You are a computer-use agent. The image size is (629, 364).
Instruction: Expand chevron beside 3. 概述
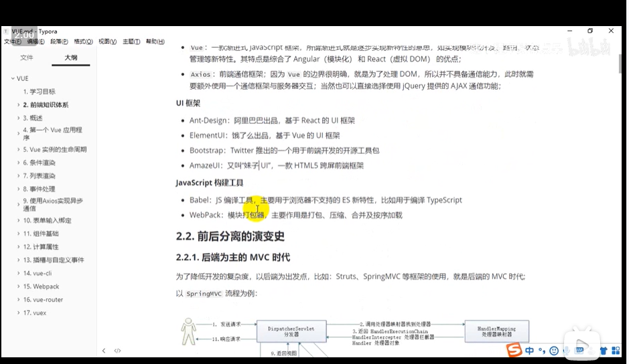tap(19, 118)
